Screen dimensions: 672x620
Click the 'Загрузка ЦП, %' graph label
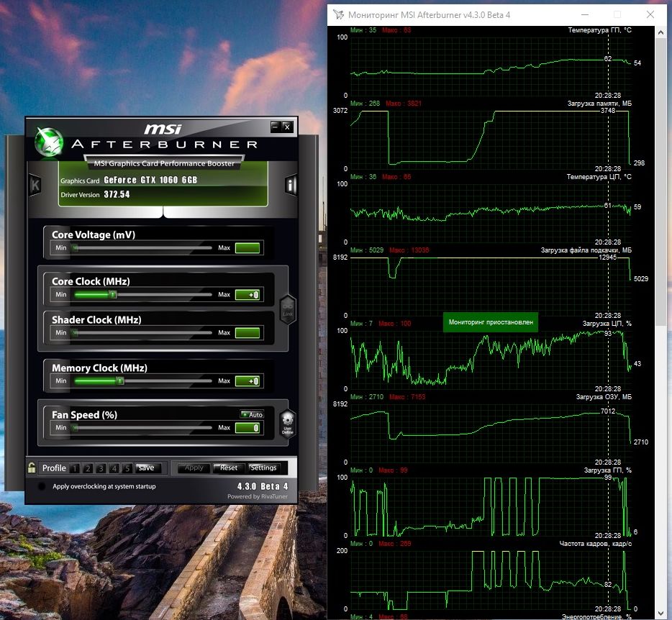click(607, 324)
